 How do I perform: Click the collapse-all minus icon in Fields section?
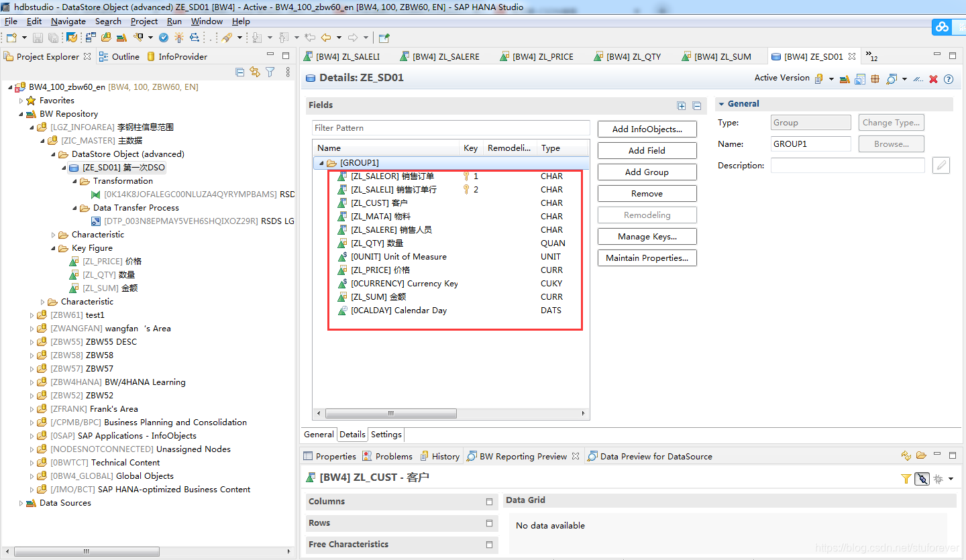coord(697,105)
